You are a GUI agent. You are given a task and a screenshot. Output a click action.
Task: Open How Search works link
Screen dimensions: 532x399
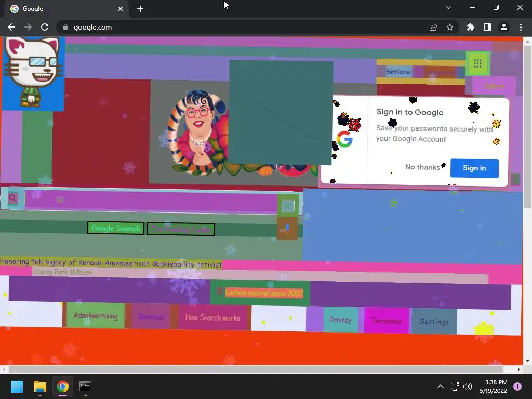(212, 317)
